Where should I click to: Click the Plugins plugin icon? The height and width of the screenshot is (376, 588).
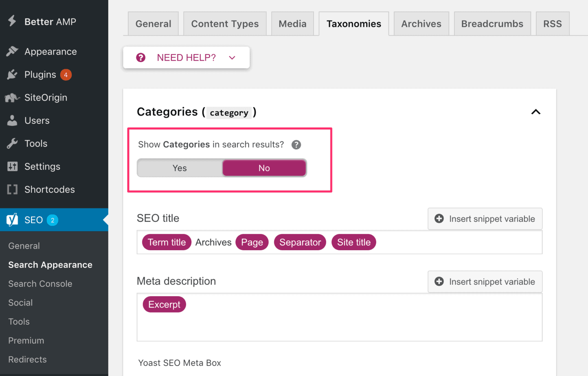(12, 74)
